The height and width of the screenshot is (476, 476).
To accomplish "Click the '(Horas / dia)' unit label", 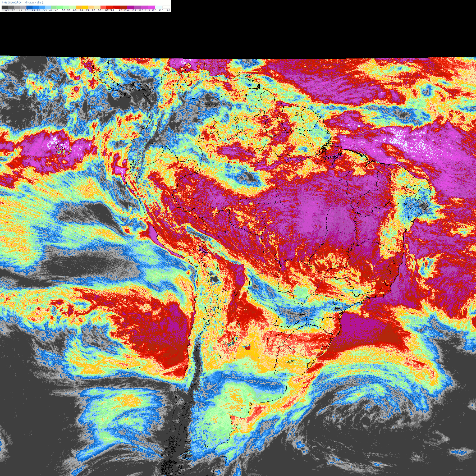I will point(34,2).
